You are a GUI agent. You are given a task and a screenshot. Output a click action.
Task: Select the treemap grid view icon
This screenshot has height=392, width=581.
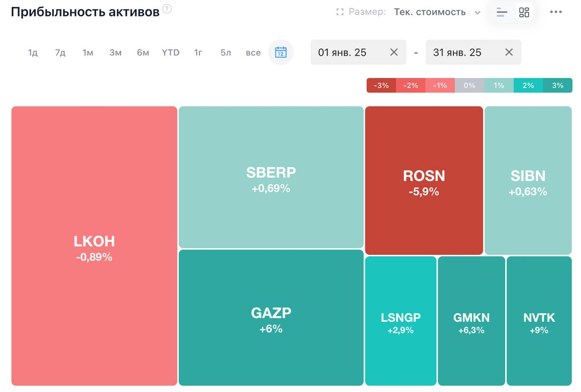coord(524,12)
